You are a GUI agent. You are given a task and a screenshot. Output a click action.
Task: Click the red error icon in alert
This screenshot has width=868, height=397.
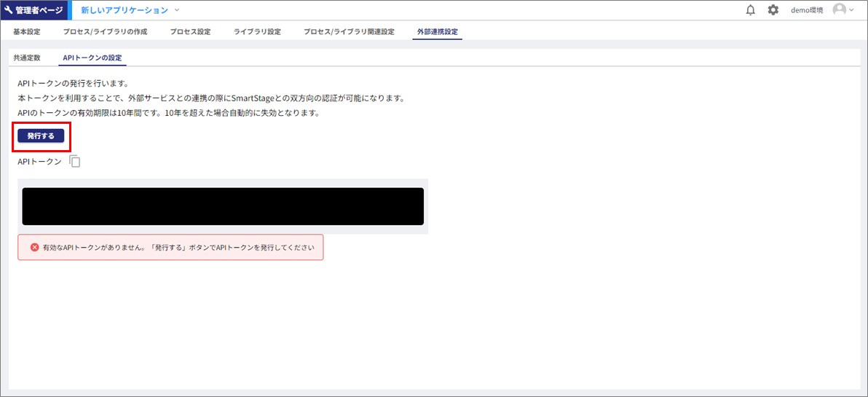tap(34, 248)
